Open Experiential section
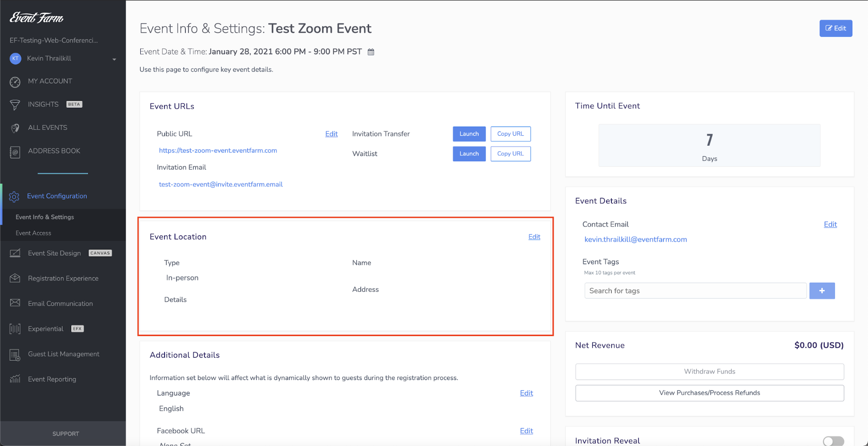The image size is (868, 446). (x=46, y=329)
